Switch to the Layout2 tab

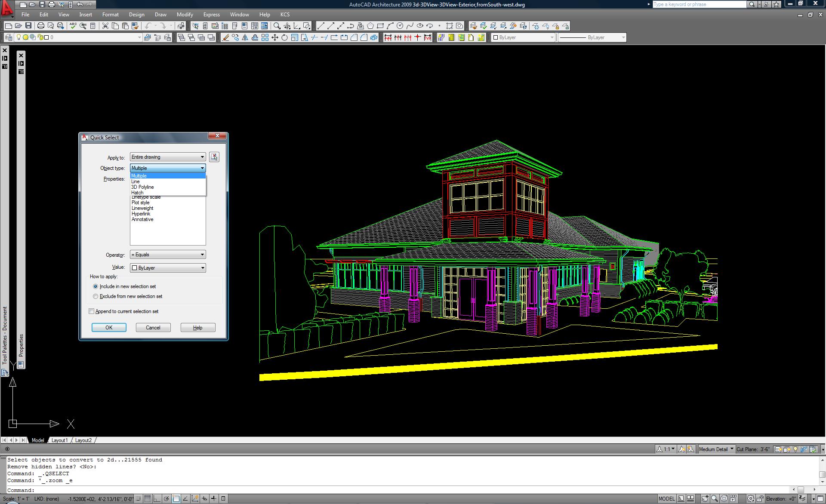pyautogui.click(x=83, y=440)
